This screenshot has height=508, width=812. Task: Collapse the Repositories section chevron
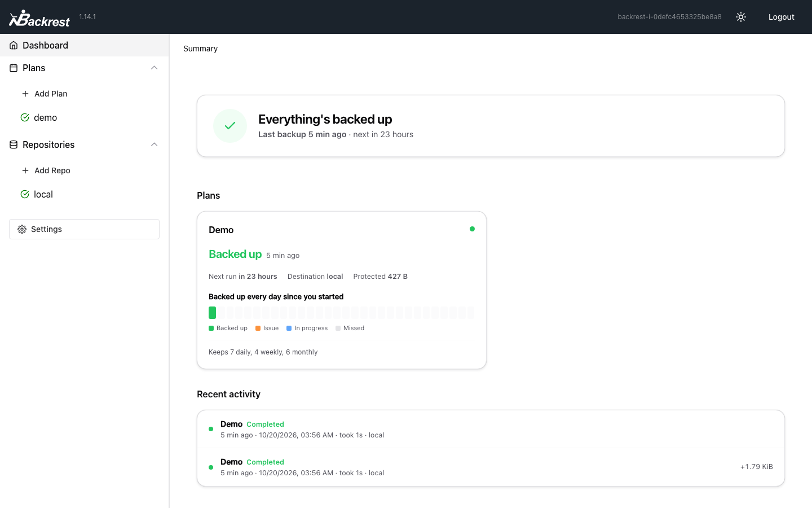click(154, 144)
